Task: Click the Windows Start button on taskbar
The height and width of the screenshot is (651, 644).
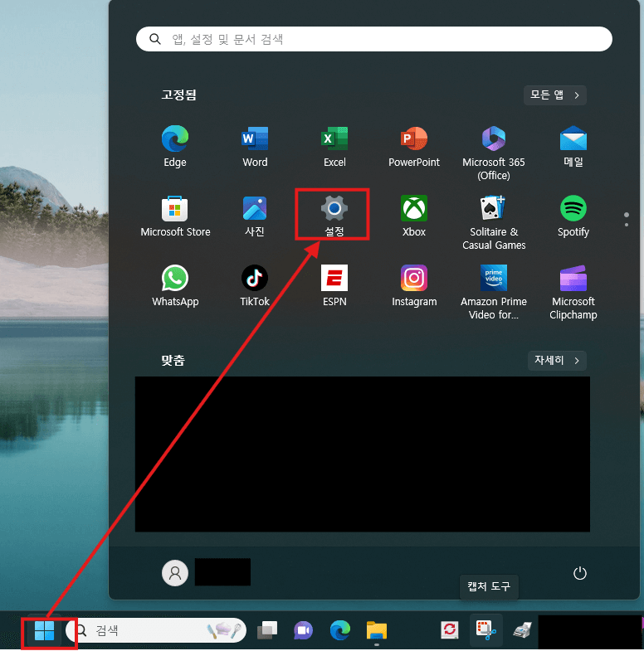Action: point(45,630)
